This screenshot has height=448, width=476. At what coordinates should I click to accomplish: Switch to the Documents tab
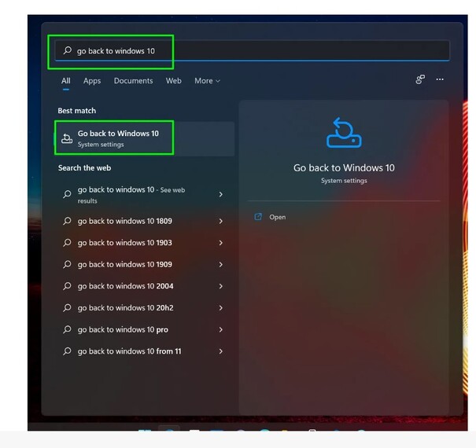pyautogui.click(x=133, y=81)
